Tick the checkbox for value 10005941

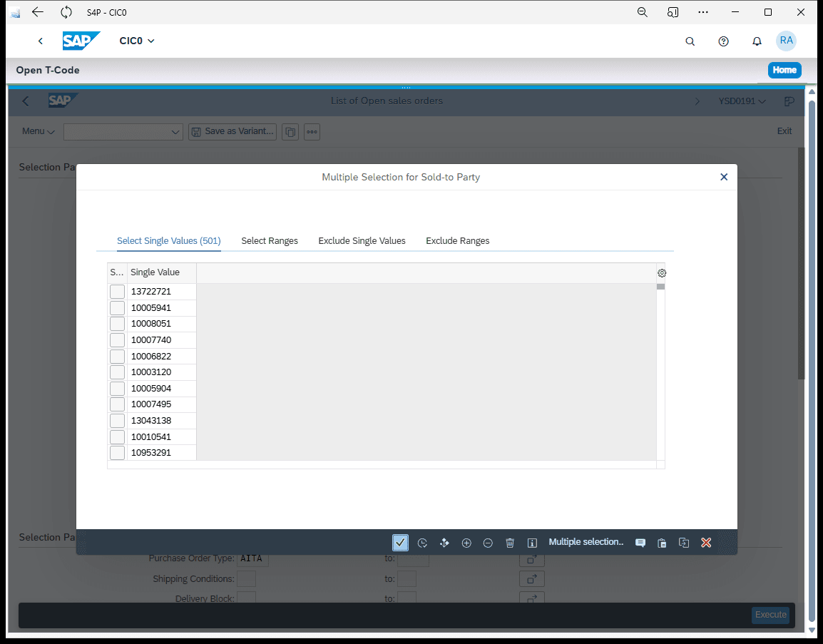pos(117,307)
